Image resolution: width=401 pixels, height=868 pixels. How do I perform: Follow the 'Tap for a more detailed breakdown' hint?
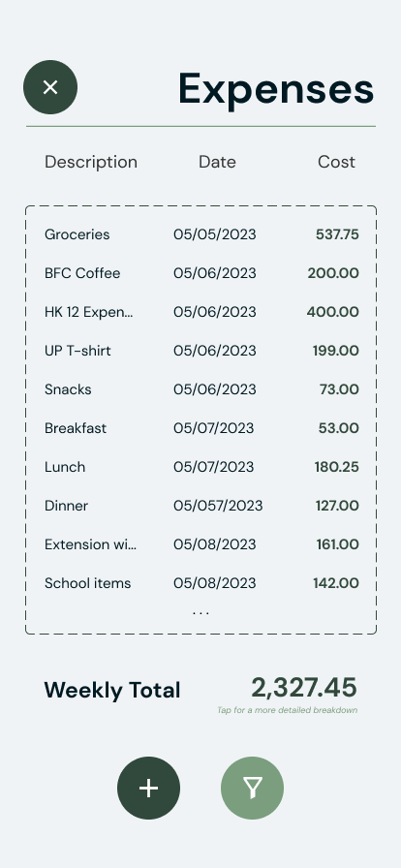click(287, 710)
